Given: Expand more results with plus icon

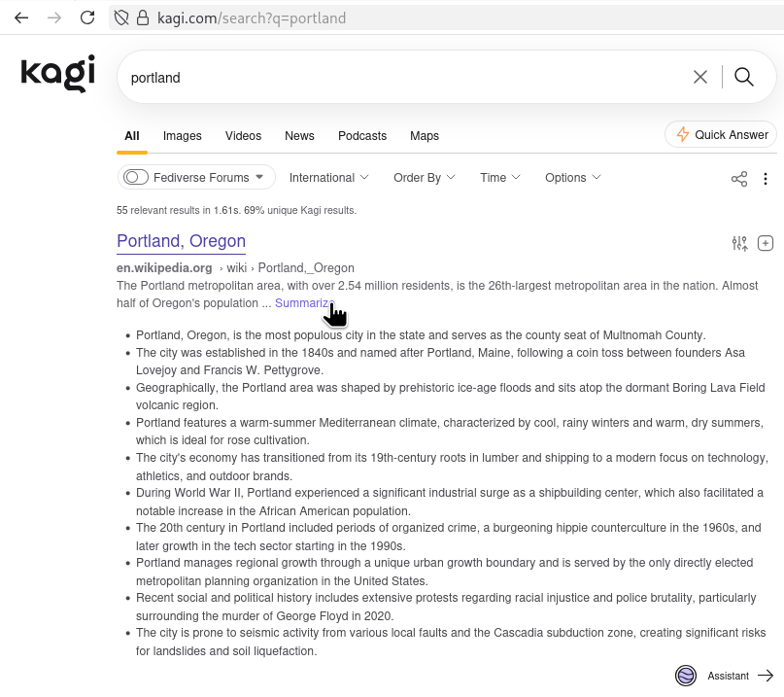Looking at the screenshot, I should [765, 243].
